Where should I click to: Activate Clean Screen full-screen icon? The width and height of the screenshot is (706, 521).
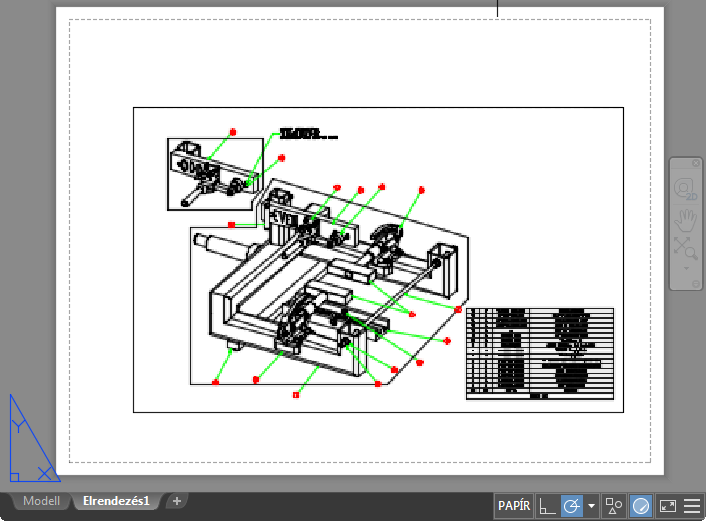click(668, 506)
